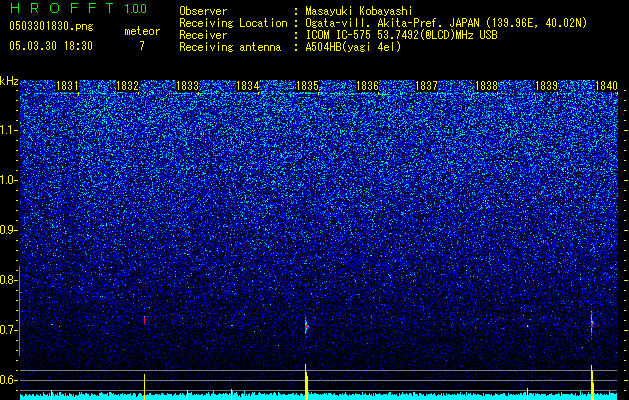Click the 1835 time marker
Screen dimensions: 629x400
click(307, 86)
